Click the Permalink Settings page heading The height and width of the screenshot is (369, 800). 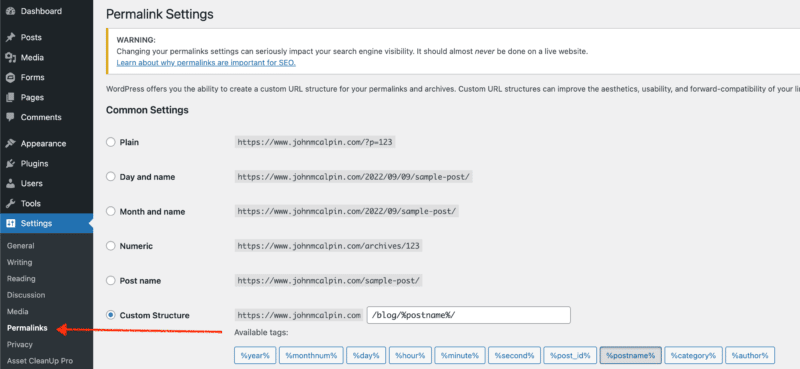(160, 14)
